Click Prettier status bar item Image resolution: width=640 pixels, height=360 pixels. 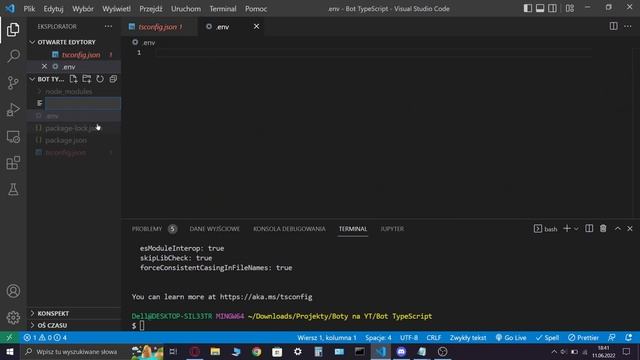coord(583,338)
